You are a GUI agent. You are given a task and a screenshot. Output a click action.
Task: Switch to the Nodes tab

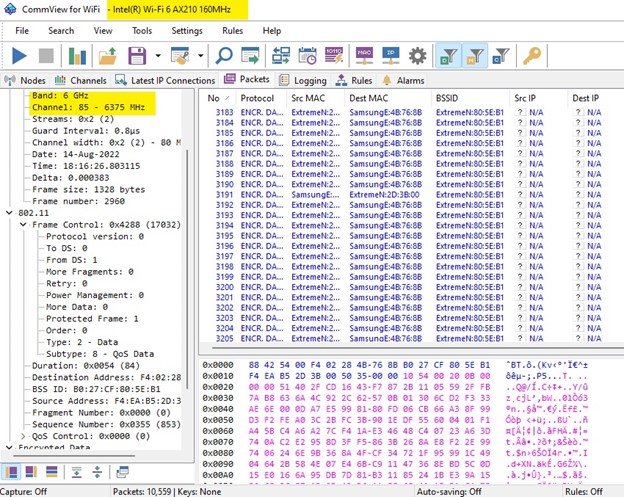[25, 80]
